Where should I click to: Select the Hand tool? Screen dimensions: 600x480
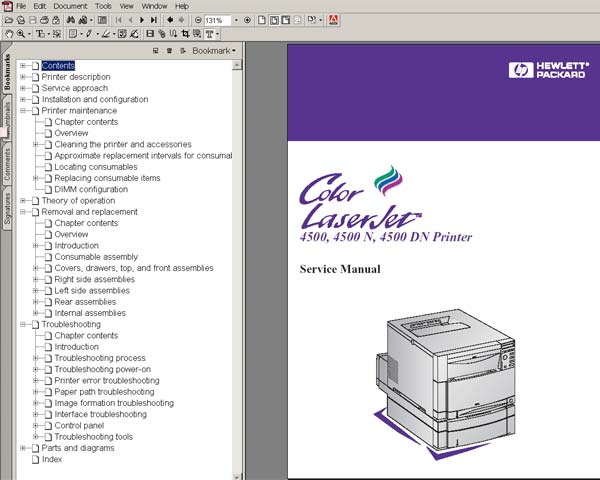tap(9, 34)
